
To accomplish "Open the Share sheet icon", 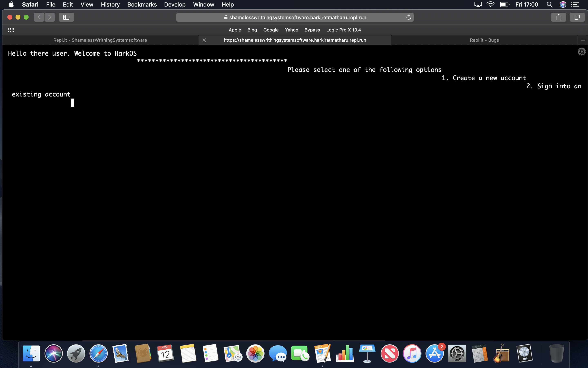I will pyautogui.click(x=559, y=17).
